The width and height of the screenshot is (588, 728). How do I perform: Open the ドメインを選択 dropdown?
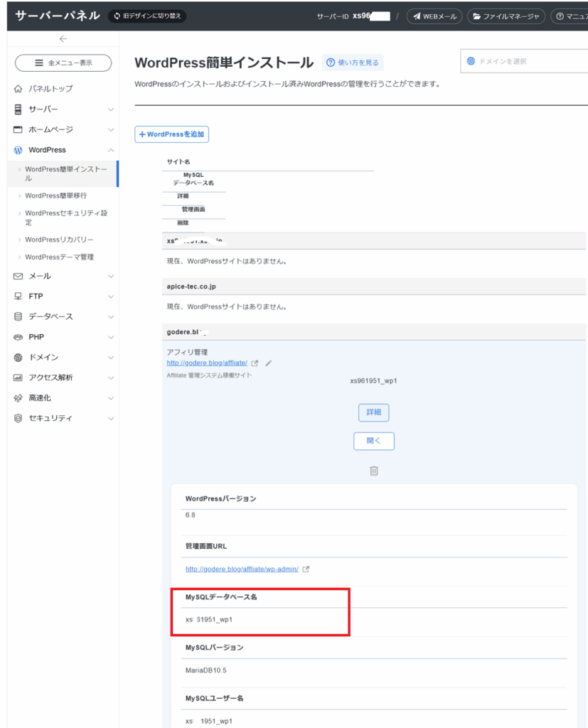[525, 61]
